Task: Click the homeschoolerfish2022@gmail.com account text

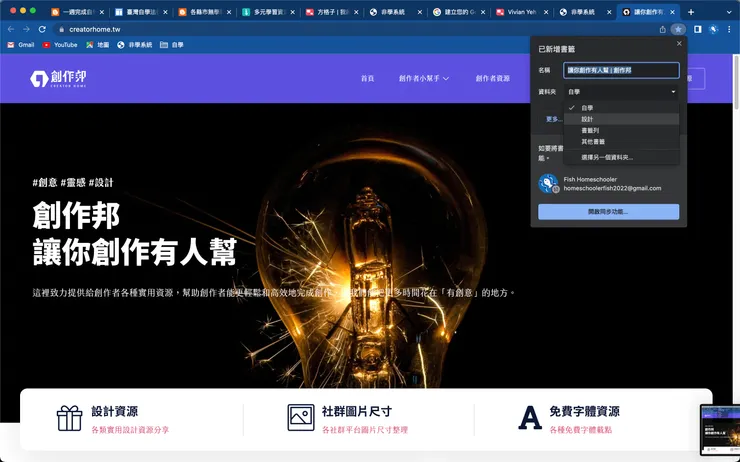Action: click(612, 188)
